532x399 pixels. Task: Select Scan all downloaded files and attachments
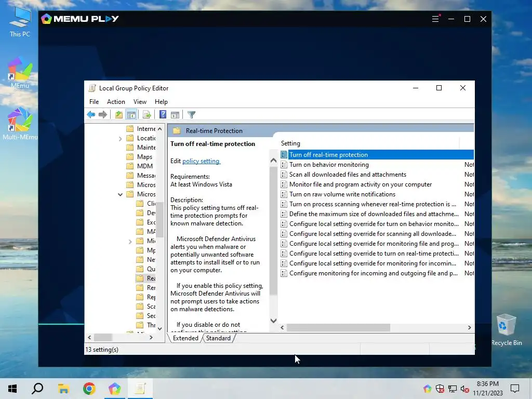(377, 175)
